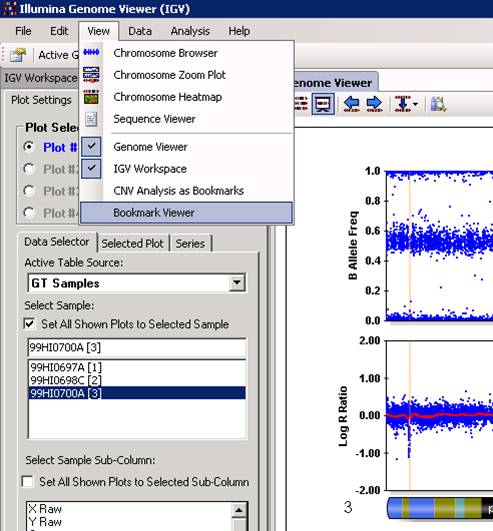Click the open project icon in the toolbar
This screenshot has height=531, width=493.
click(18, 55)
